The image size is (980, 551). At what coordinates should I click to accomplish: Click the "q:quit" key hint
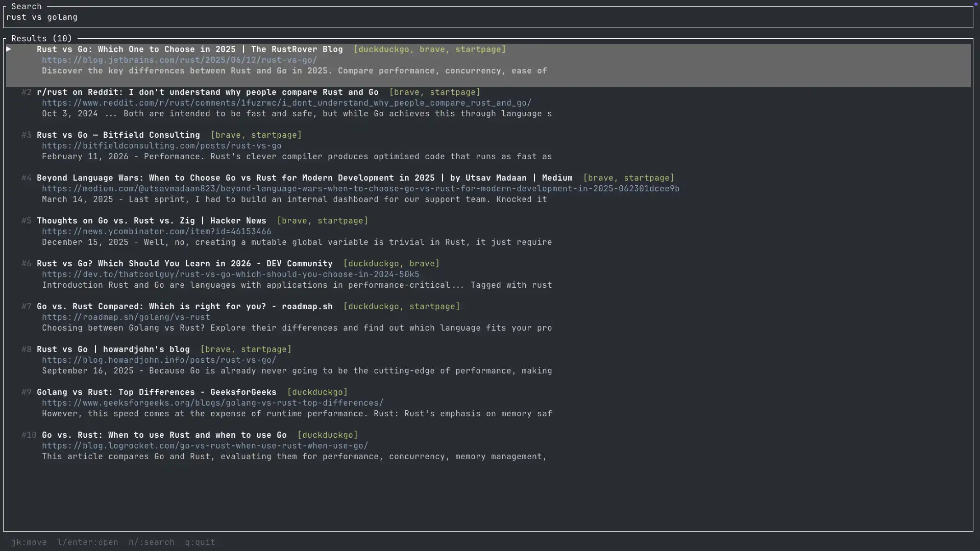click(x=200, y=542)
